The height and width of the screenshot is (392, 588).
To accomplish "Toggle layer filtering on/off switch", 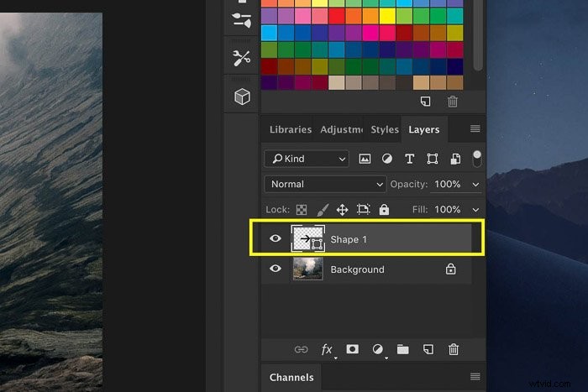I will (x=476, y=159).
